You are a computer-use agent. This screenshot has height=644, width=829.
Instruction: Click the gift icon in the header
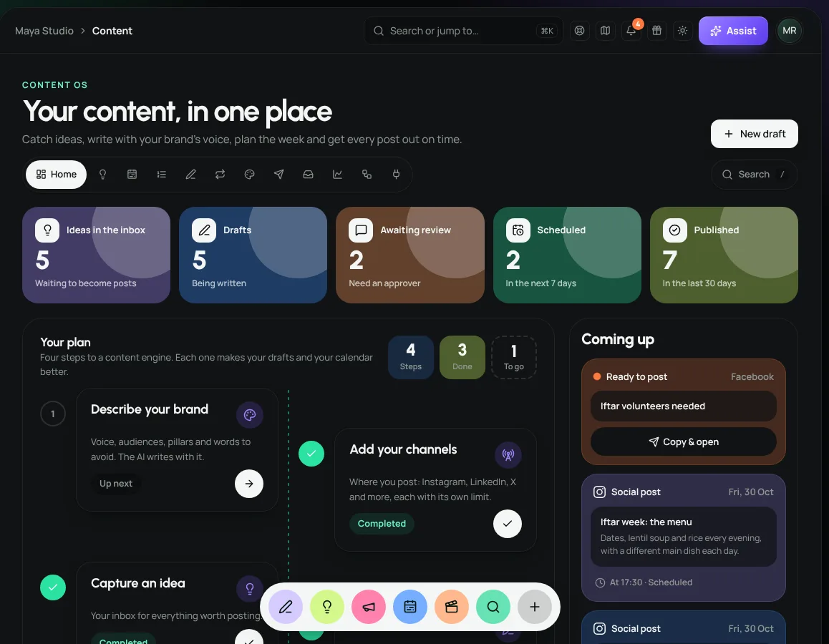click(x=656, y=31)
